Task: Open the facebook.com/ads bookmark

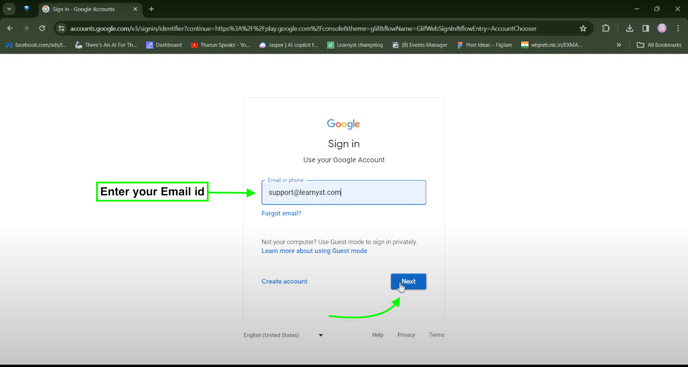Action: click(36, 45)
